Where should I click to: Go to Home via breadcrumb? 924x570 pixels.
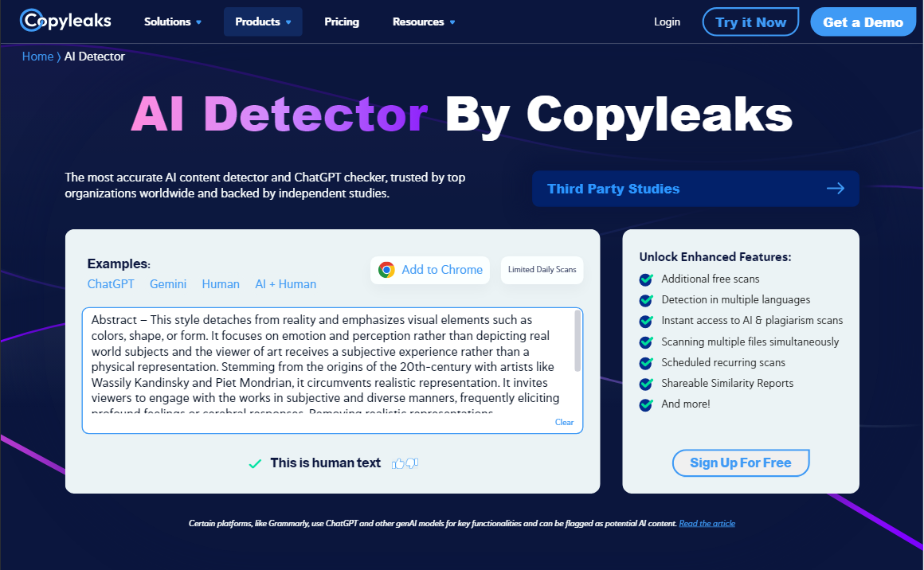(37, 57)
